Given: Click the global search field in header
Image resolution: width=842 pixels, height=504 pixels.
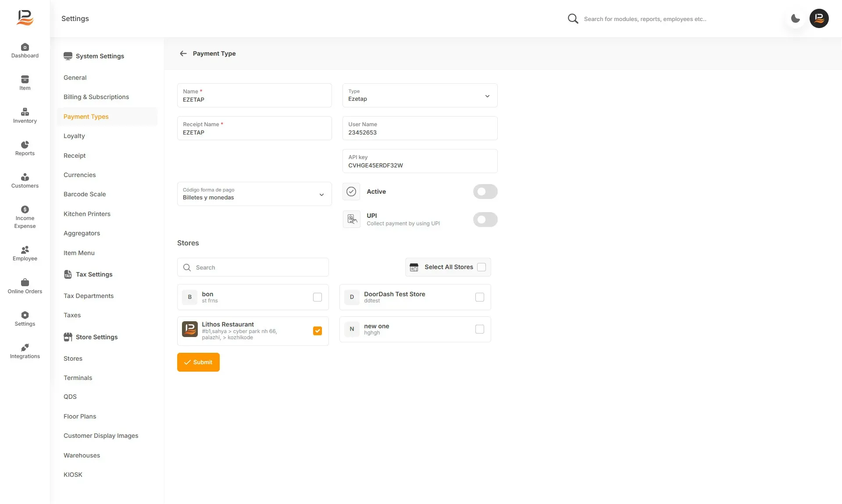Looking at the screenshot, I should point(645,19).
